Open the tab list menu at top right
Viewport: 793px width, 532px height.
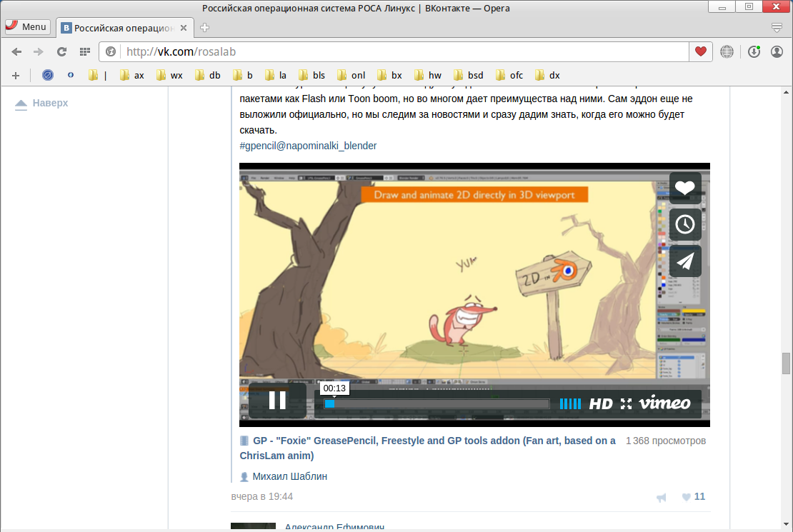pos(777,28)
